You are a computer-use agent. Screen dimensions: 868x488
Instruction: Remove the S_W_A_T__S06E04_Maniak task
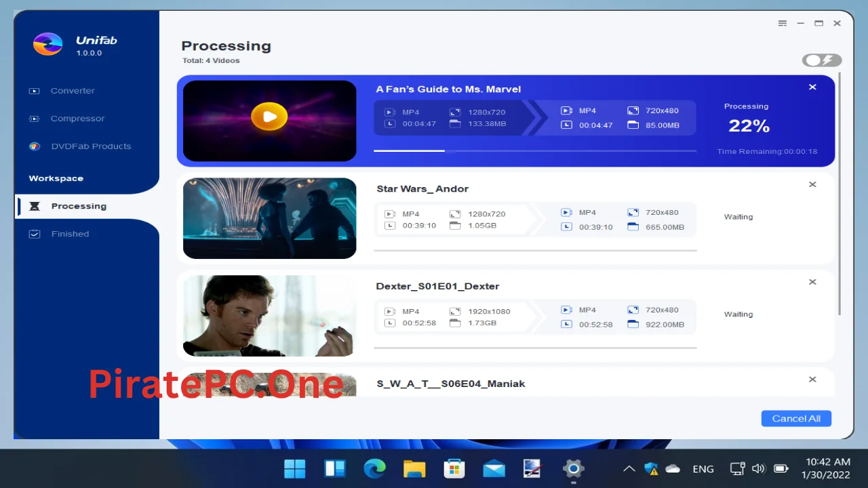tap(812, 380)
